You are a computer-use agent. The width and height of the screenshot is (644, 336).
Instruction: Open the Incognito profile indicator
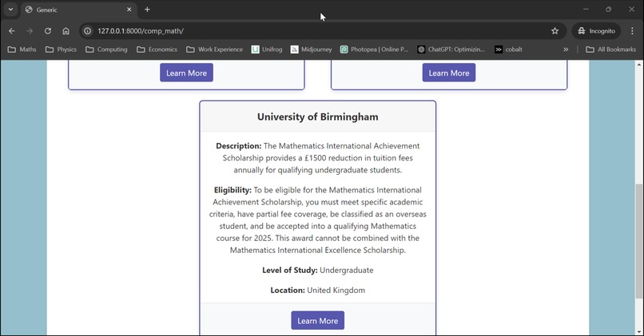[x=596, y=31]
